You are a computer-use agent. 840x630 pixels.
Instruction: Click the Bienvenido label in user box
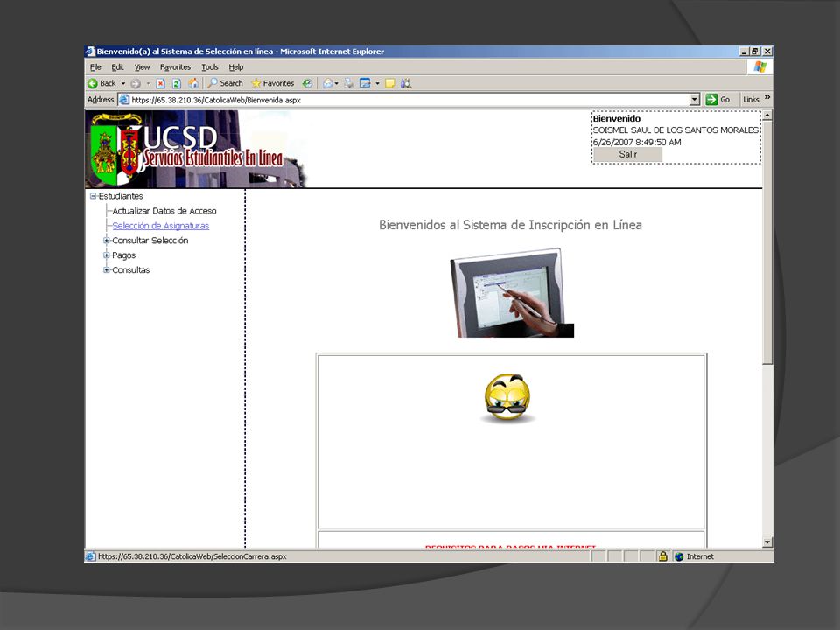tap(617, 118)
